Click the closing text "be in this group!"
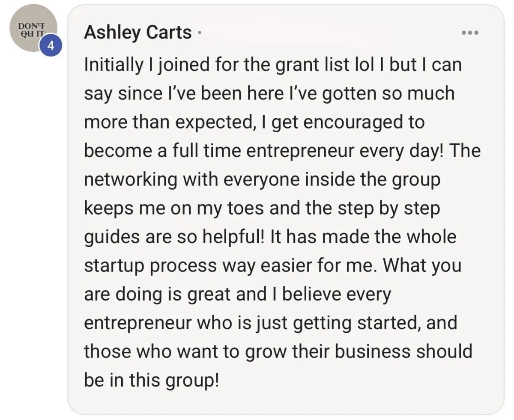This screenshot has width=514, height=420. [152, 381]
